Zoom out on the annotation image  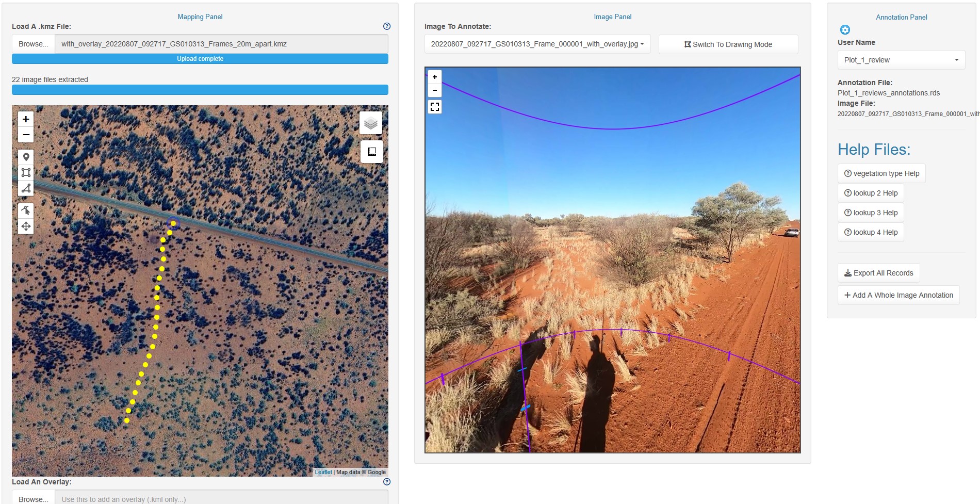pos(435,90)
